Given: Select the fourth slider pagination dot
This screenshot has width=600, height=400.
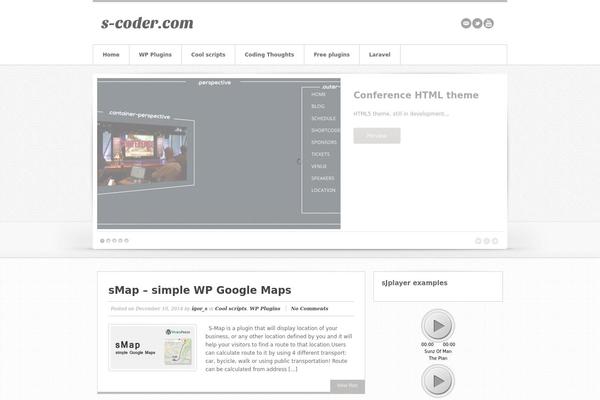Looking at the screenshot, I should tap(121, 241).
